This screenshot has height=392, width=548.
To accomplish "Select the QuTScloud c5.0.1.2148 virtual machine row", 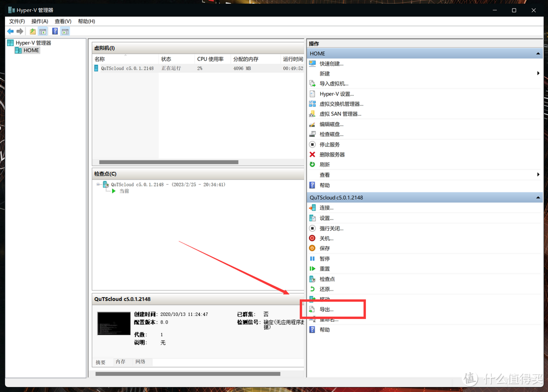I will pos(198,68).
